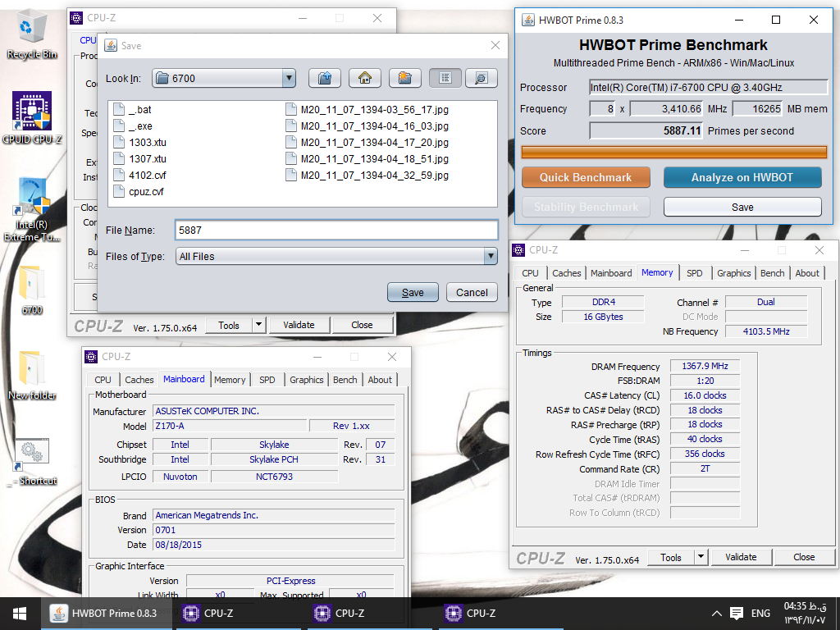Open About tab in Memory CPU-Z window
Viewport: 840px width, 630px height.
807,273
